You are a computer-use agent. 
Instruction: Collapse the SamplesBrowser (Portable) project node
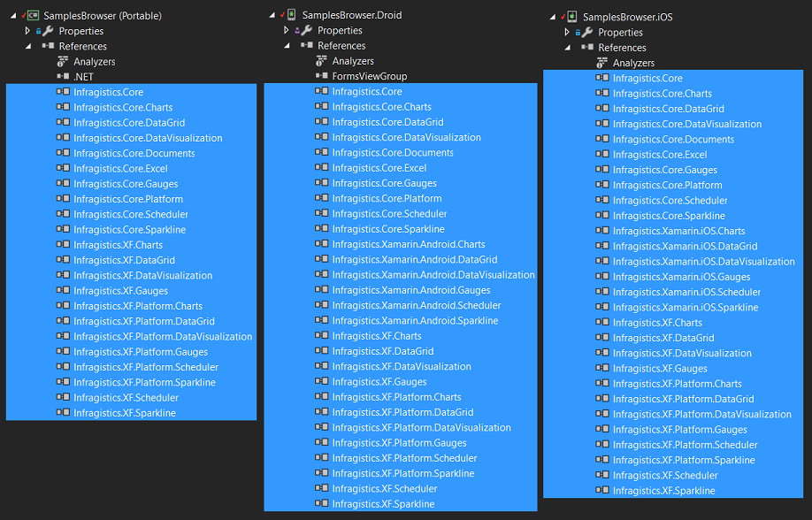(11, 16)
